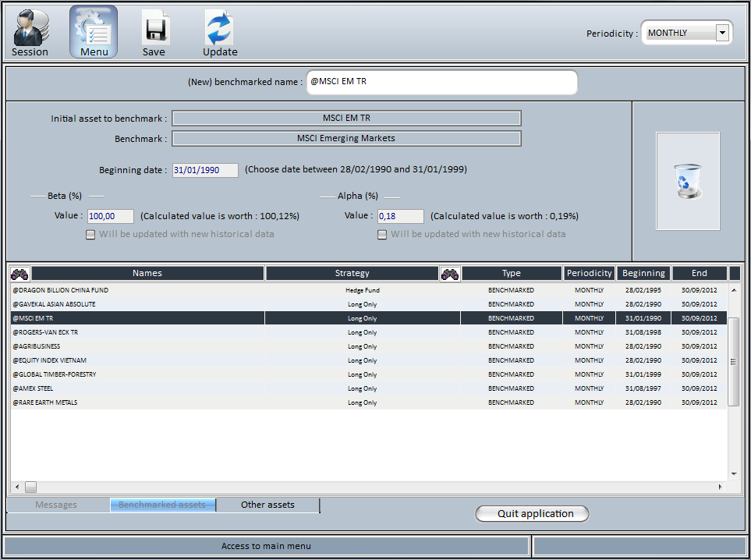Screen dimensions: 751x560
Task: Open the Session toolbar icon
Action: point(30,33)
